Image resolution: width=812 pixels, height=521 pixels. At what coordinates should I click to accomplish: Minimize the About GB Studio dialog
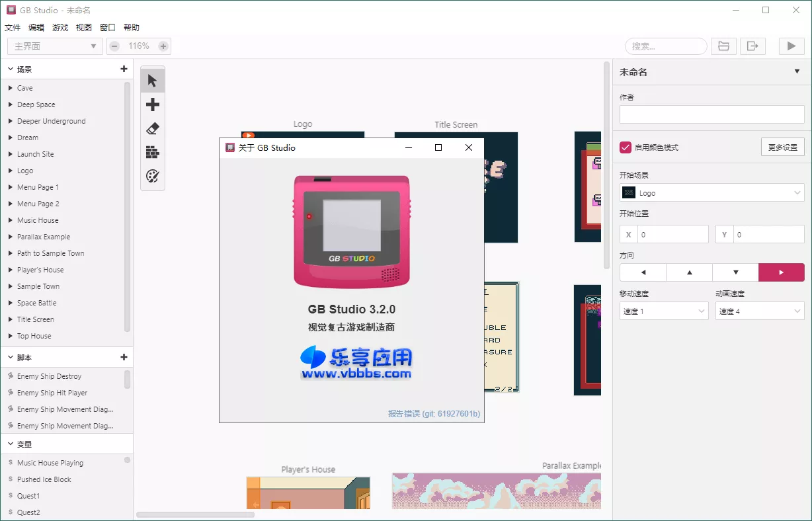(x=408, y=147)
